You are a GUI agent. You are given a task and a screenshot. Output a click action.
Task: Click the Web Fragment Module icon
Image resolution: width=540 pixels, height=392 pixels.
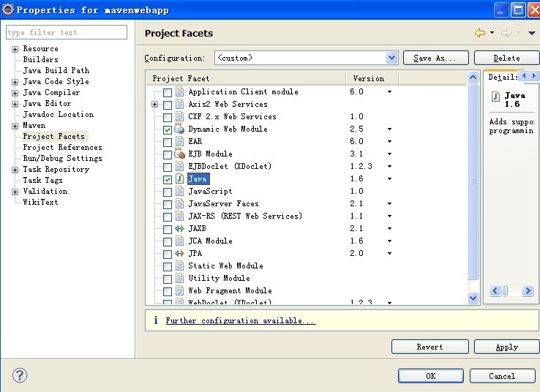pyautogui.click(x=179, y=290)
